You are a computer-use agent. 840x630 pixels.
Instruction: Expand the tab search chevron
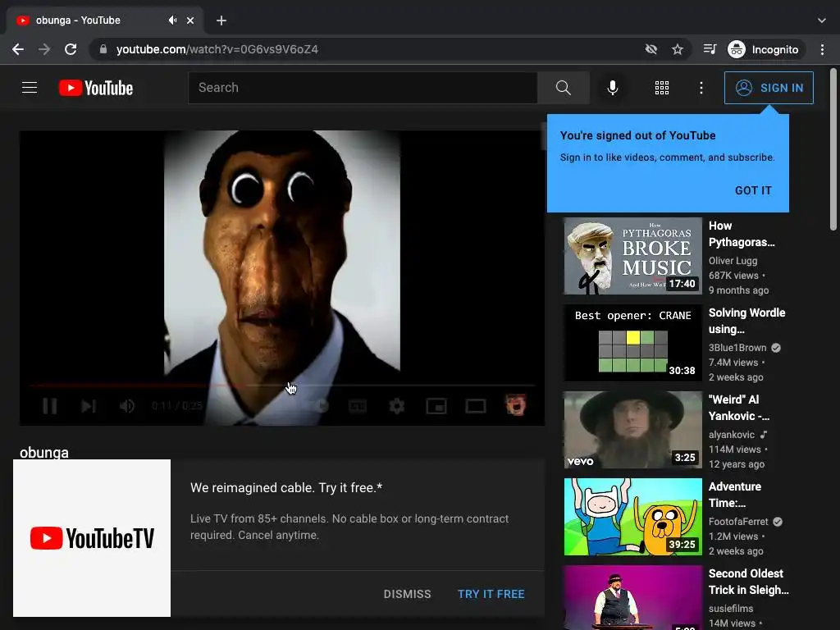click(822, 21)
